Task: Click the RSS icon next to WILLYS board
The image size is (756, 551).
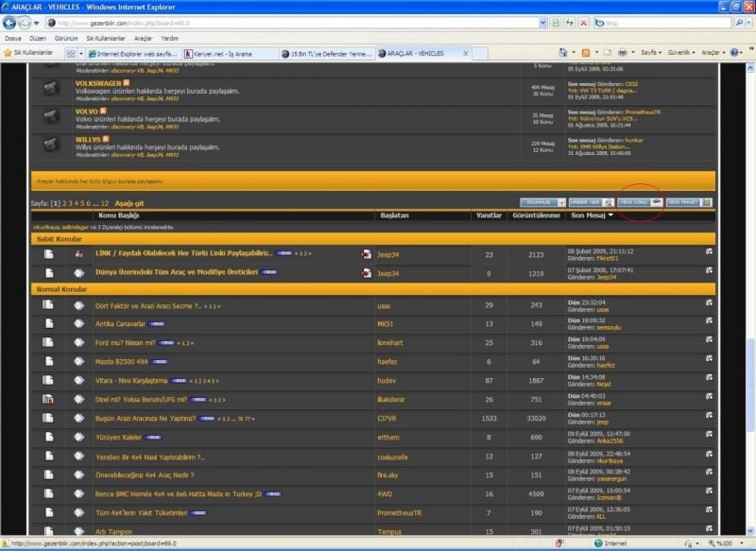Action: click(106, 139)
